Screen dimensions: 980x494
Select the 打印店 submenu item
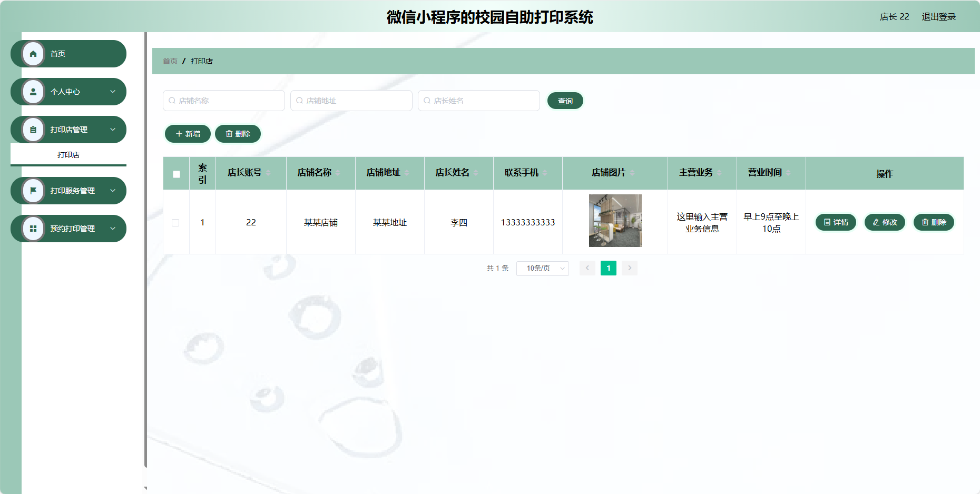click(x=68, y=155)
